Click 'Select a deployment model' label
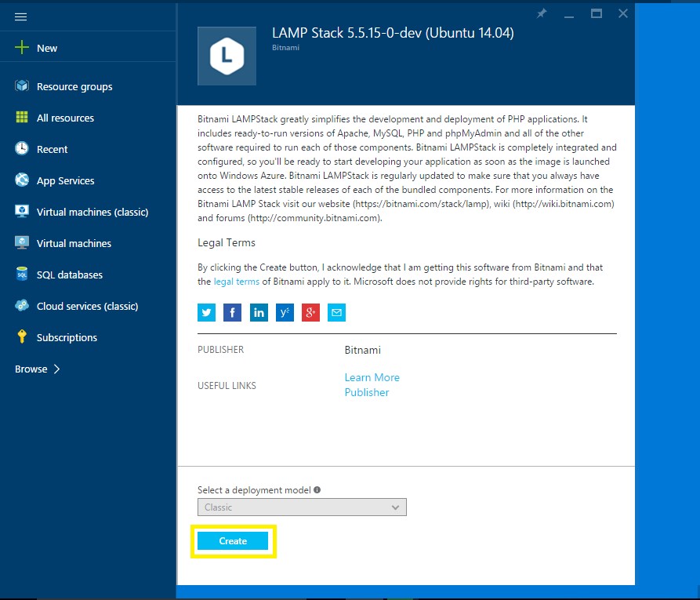The height and width of the screenshot is (600, 700). [254, 490]
